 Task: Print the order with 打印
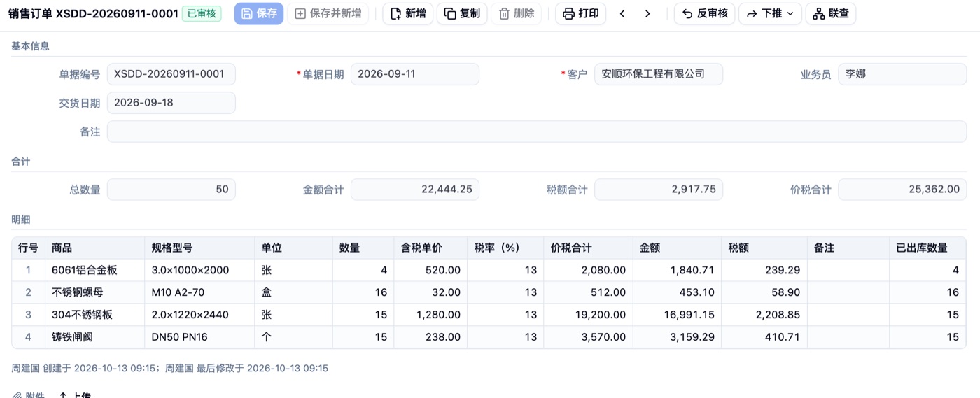(x=581, y=13)
